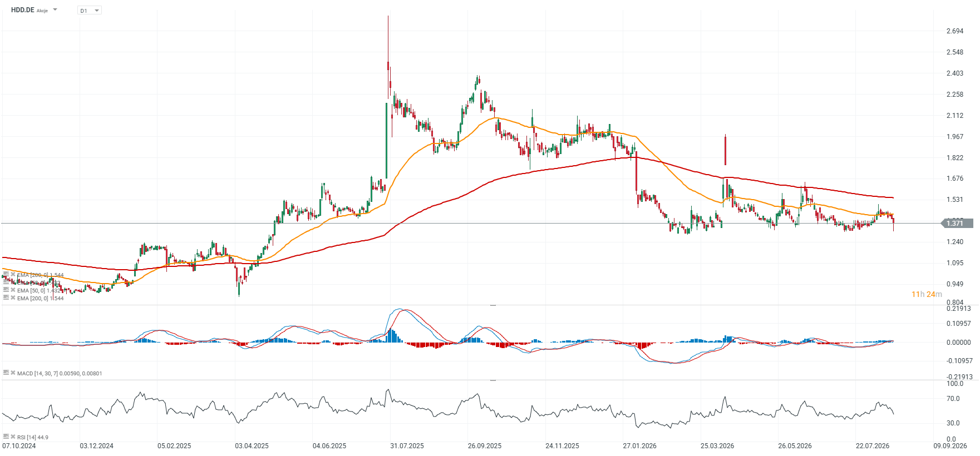This screenshot has height=456, width=980.
Task: Click the 07.10.2024 date on the time axis
Action: (19, 446)
